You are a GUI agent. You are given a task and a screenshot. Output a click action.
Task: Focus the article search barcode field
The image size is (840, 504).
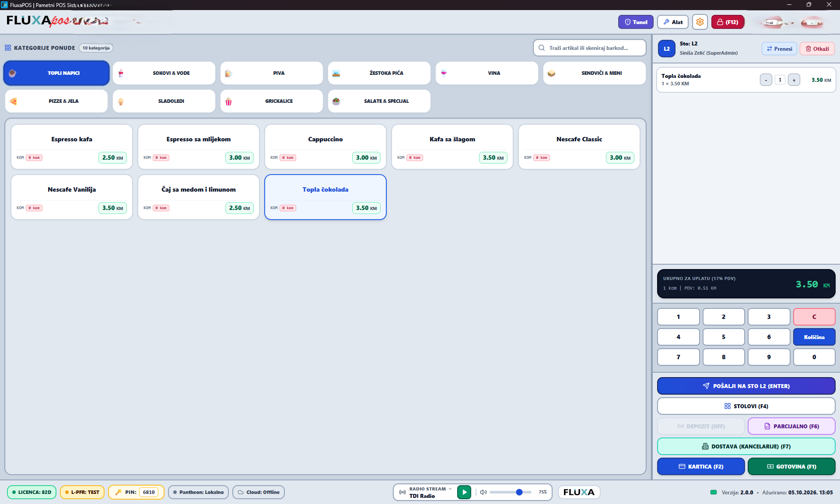pos(590,48)
